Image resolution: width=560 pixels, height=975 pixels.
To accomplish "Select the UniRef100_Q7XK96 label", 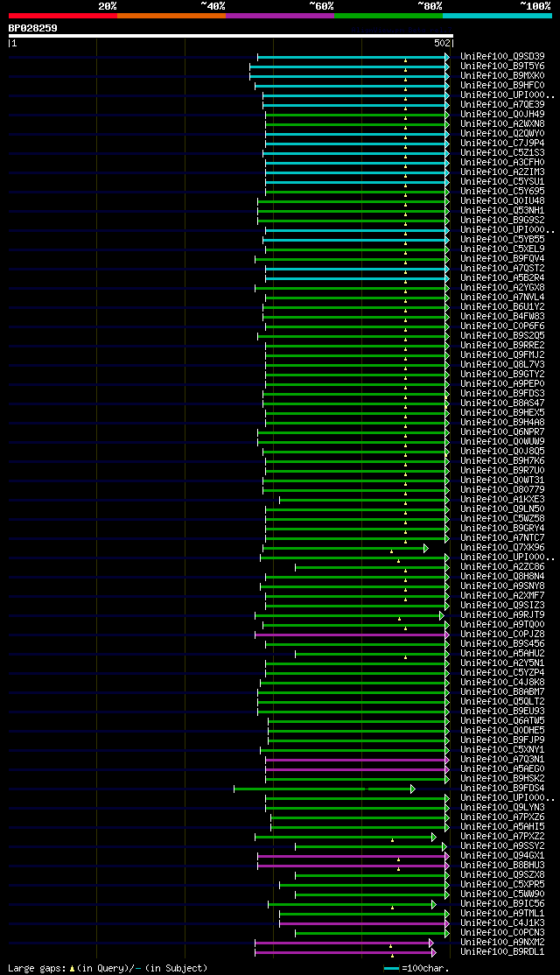I will [502, 548].
